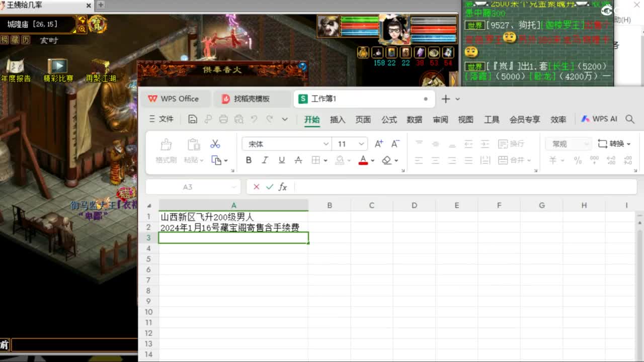Click the WPS AI button
This screenshot has width=644, height=362.
tap(599, 119)
